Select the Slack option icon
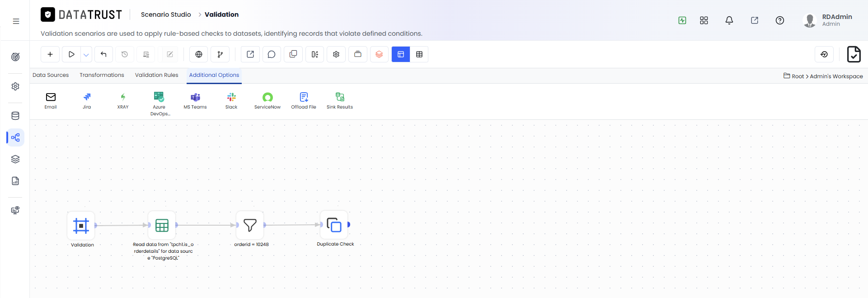The width and height of the screenshot is (868, 298). (231, 97)
